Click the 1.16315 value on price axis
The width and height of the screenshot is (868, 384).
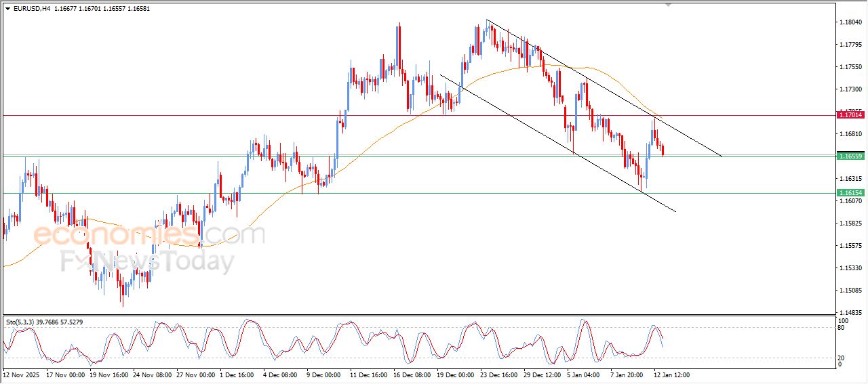851,179
